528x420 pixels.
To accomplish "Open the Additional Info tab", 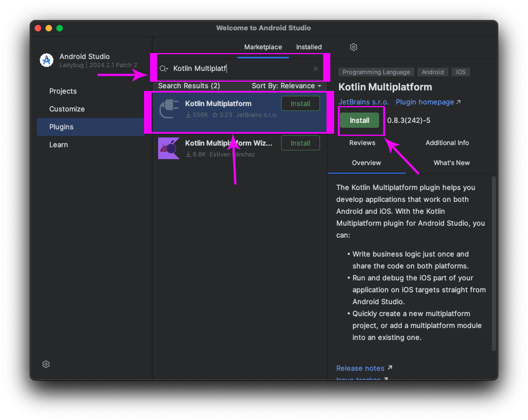I will click(x=447, y=143).
